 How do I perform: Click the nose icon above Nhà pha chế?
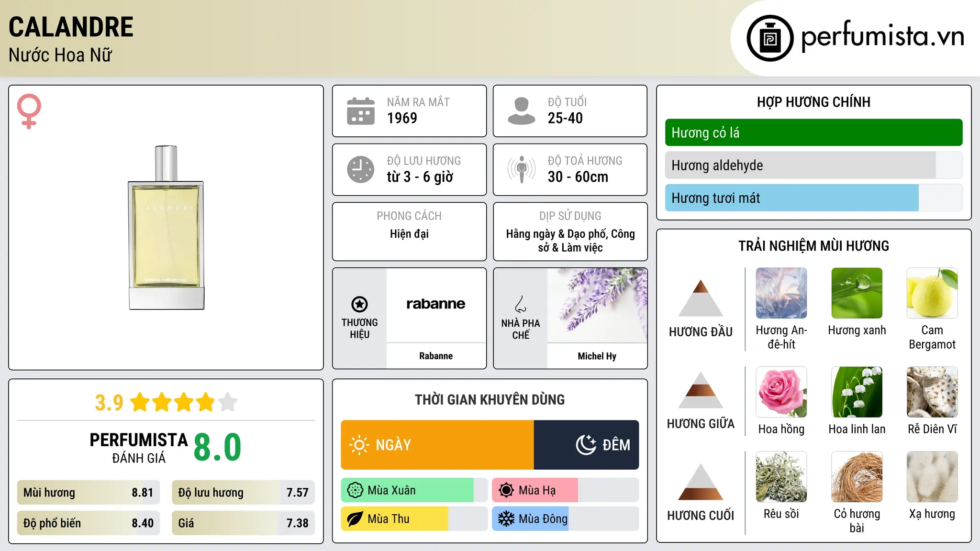(x=521, y=304)
